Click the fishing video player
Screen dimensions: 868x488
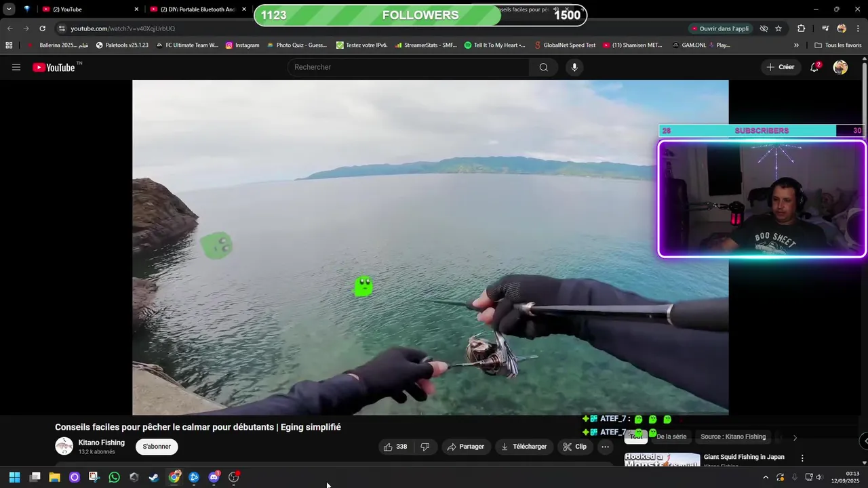click(x=431, y=247)
